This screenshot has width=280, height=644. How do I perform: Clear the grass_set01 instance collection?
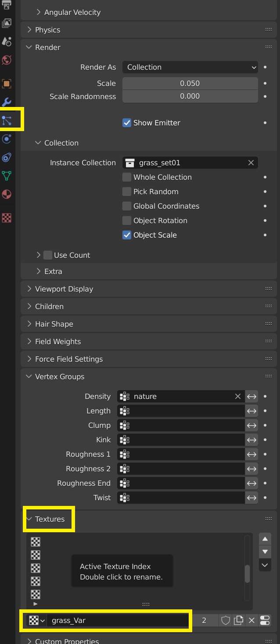pyautogui.click(x=251, y=163)
